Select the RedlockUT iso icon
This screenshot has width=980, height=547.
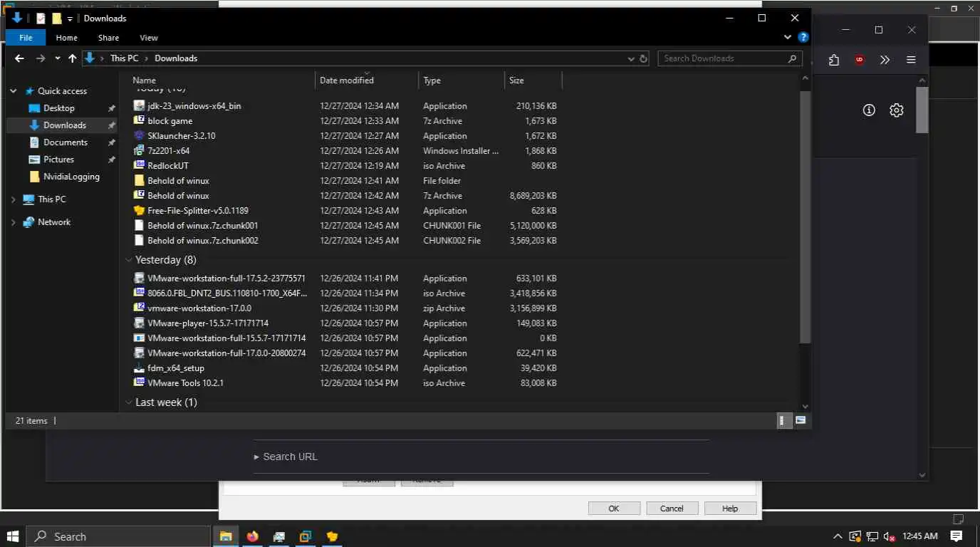tap(140, 165)
